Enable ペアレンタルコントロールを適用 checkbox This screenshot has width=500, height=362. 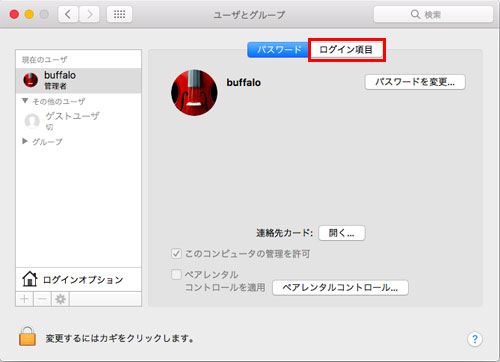[x=176, y=275]
